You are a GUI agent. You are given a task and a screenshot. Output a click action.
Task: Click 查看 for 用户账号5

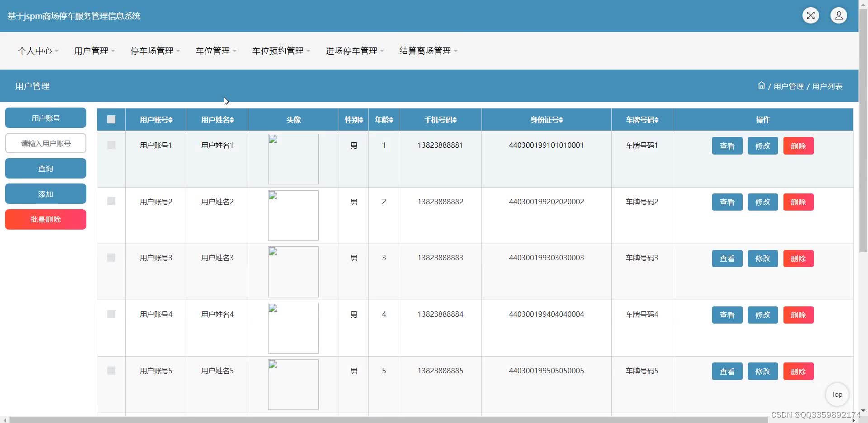727,371
